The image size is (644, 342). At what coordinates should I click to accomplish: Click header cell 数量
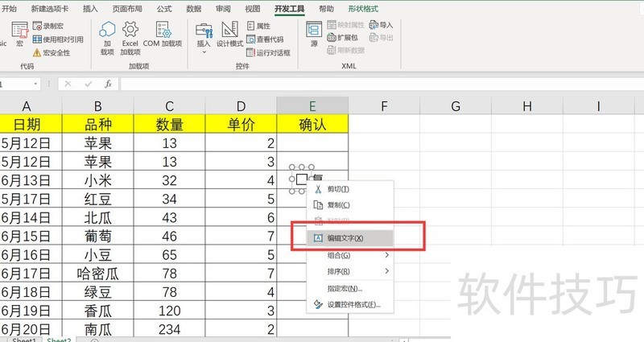click(x=169, y=124)
